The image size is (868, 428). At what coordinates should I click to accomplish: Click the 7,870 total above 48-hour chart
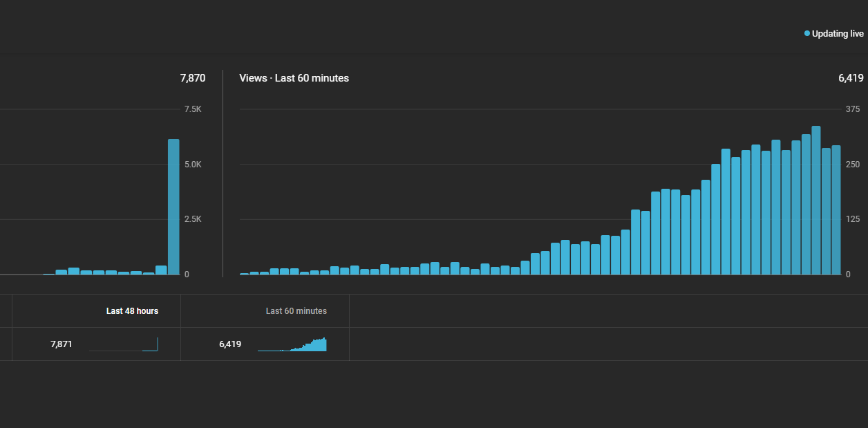click(193, 78)
